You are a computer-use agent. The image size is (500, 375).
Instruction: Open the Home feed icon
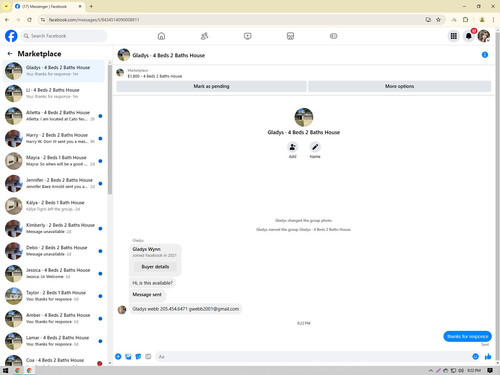161,36
